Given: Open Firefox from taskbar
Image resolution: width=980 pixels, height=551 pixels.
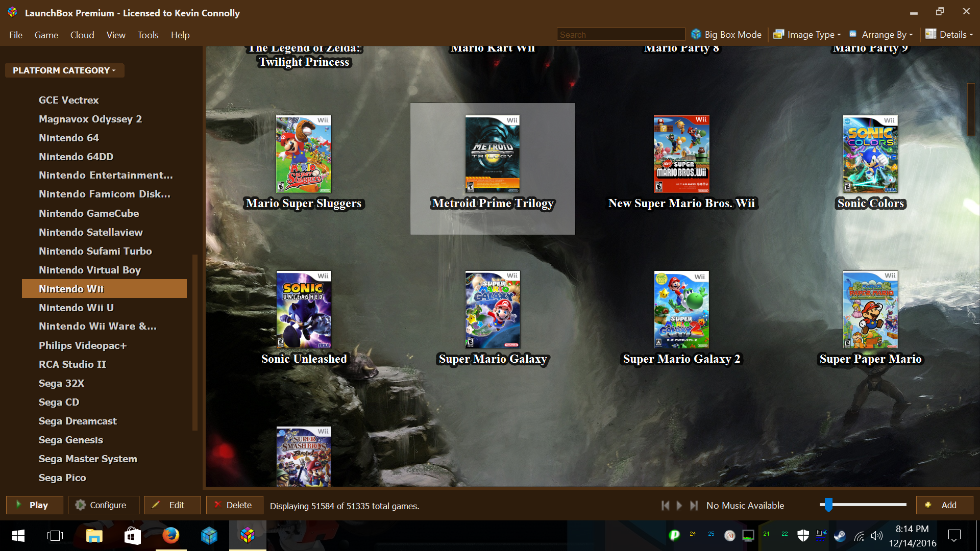Looking at the screenshot, I should 171,535.
